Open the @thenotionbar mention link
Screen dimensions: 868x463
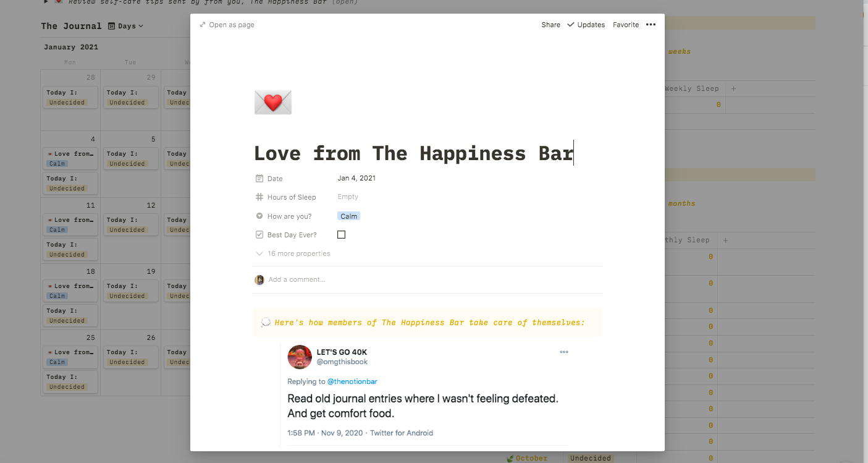tap(352, 381)
